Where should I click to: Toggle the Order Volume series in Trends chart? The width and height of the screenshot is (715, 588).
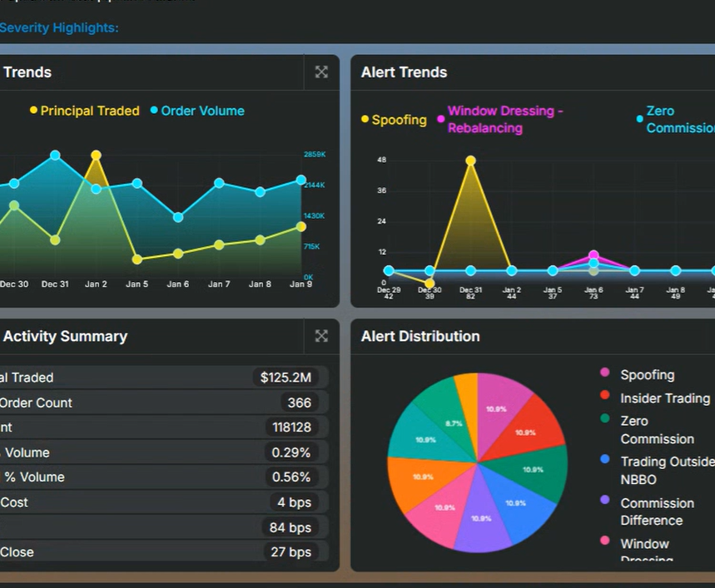197,110
